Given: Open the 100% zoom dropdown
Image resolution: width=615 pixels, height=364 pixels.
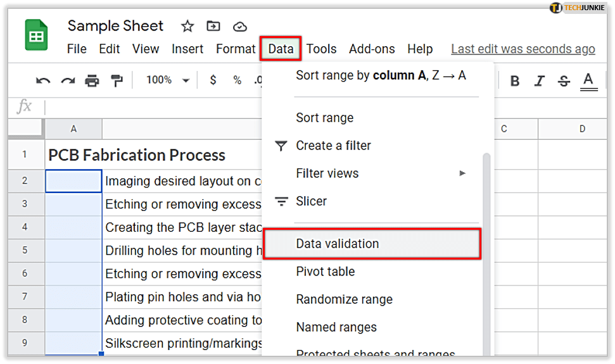Looking at the screenshot, I should (167, 80).
